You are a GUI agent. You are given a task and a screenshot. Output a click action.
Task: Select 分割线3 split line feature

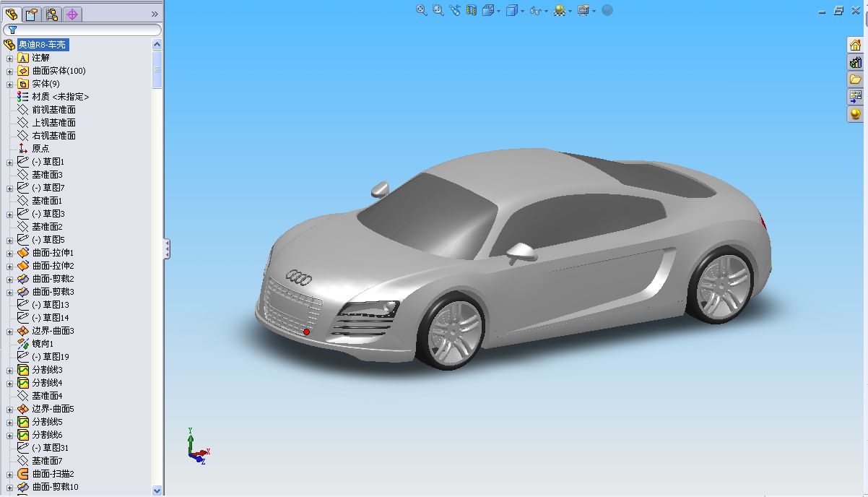pyautogui.click(x=47, y=370)
